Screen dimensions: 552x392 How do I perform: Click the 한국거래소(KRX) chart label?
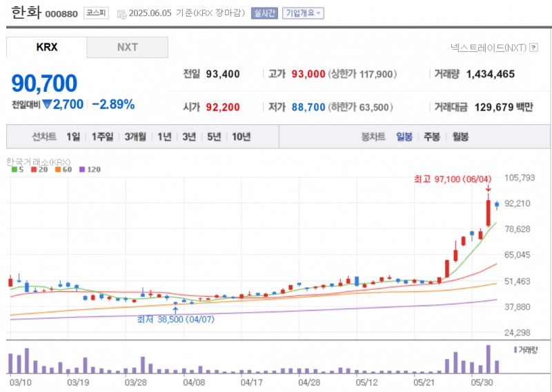click(39, 162)
